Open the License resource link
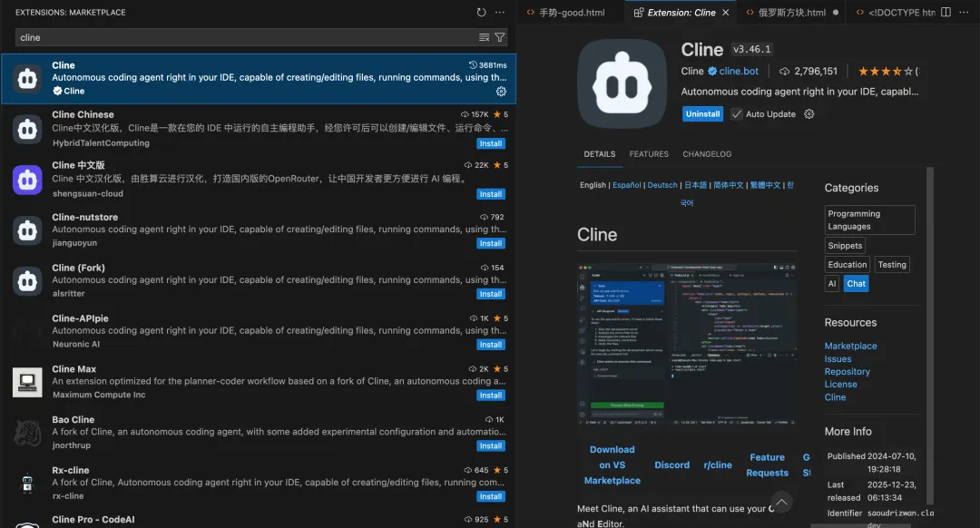Screen dimensions: 980x528 pyautogui.click(x=840, y=385)
